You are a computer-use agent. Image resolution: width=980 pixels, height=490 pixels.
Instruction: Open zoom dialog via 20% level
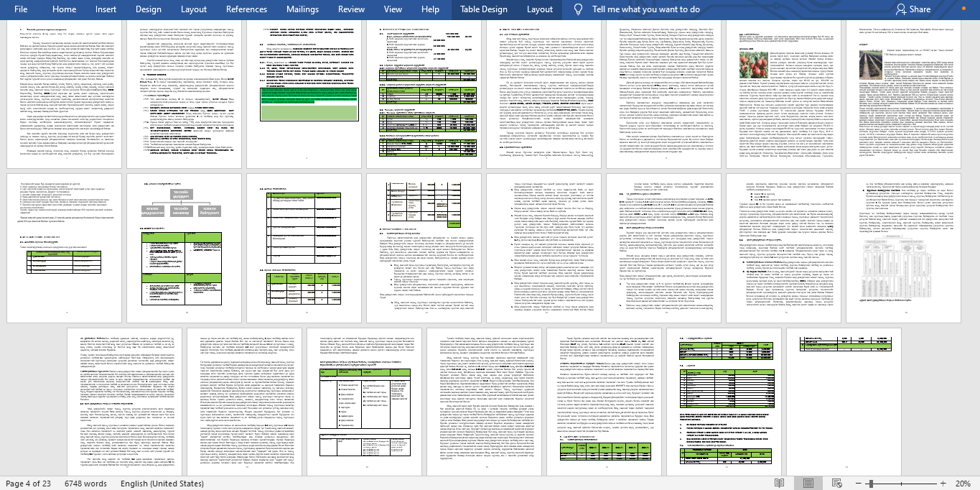pyautogui.click(x=962, y=484)
